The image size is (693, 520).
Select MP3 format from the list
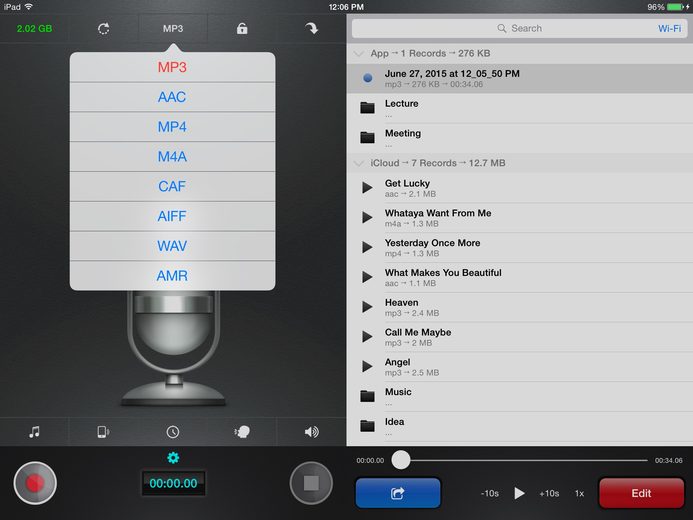click(172, 67)
